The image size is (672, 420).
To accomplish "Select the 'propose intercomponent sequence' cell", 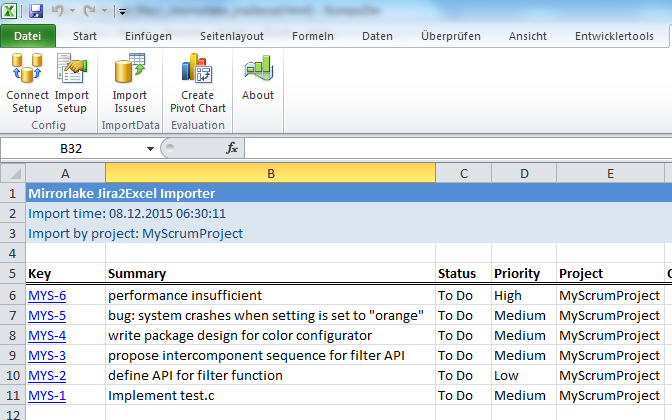I will pos(270,356).
